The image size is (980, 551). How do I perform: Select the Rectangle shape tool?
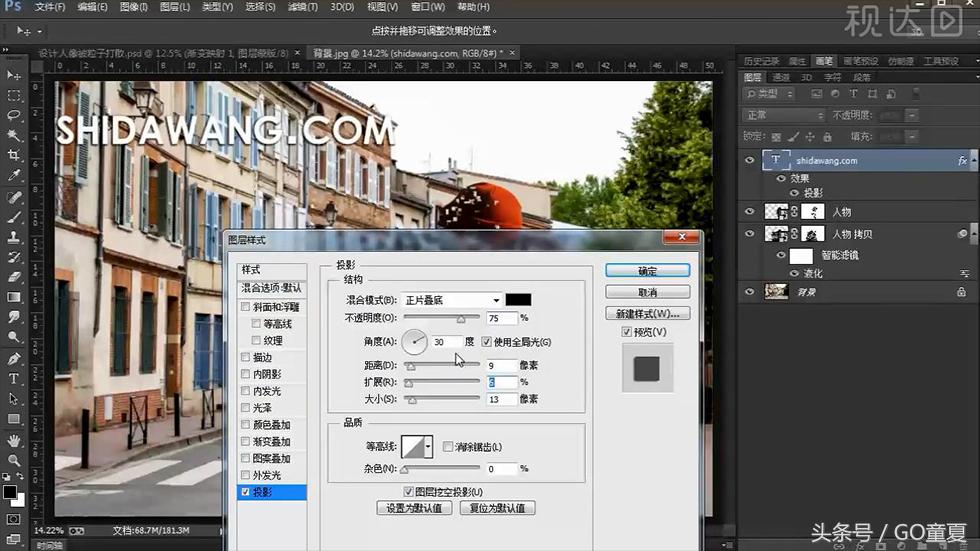tap(13, 419)
